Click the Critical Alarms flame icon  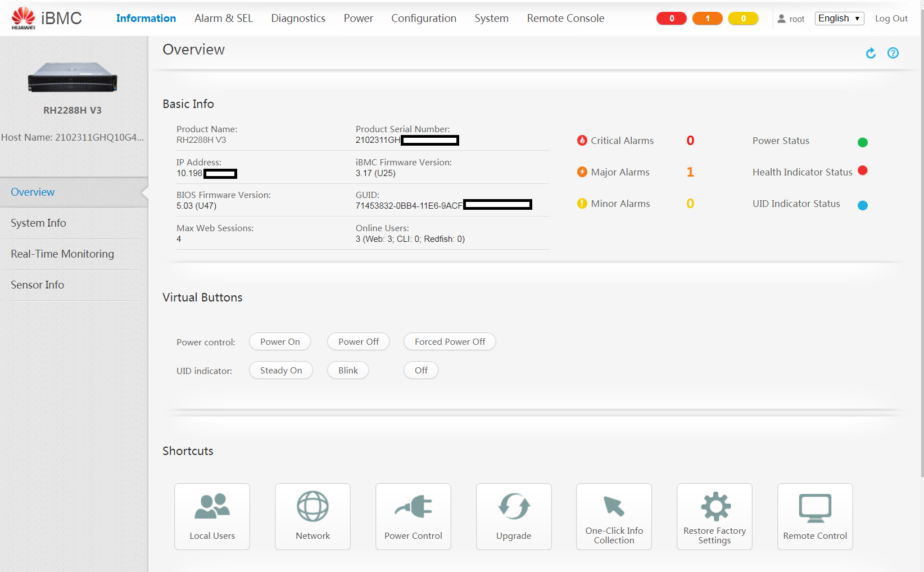coord(582,140)
